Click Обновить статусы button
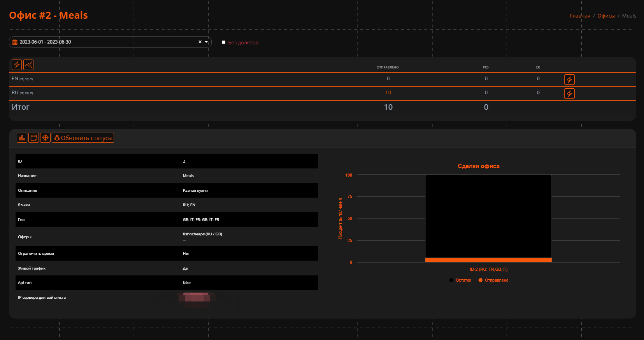The height and width of the screenshot is (340, 644). pyautogui.click(x=83, y=138)
